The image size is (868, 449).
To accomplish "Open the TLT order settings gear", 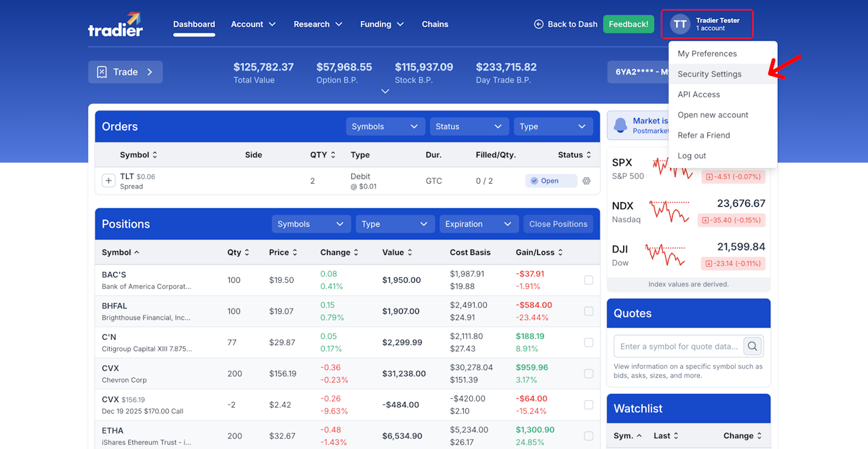I will point(587,181).
